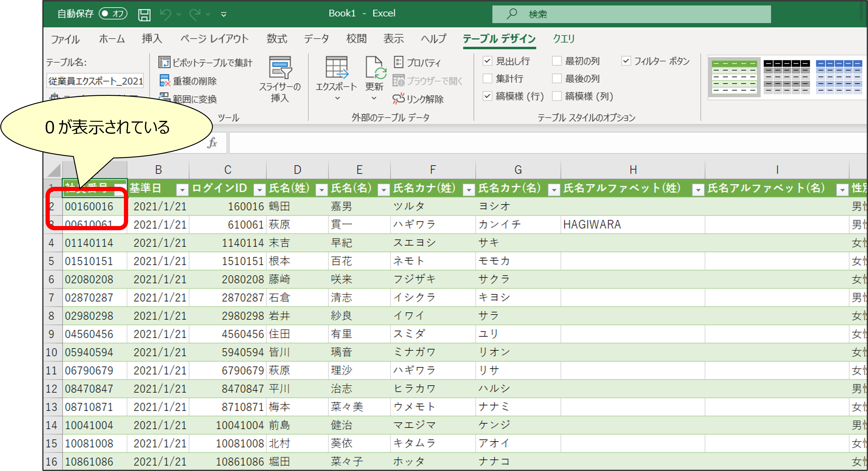Click the Undo arrow icon
The height and width of the screenshot is (471, 868).
click(166, 14)
